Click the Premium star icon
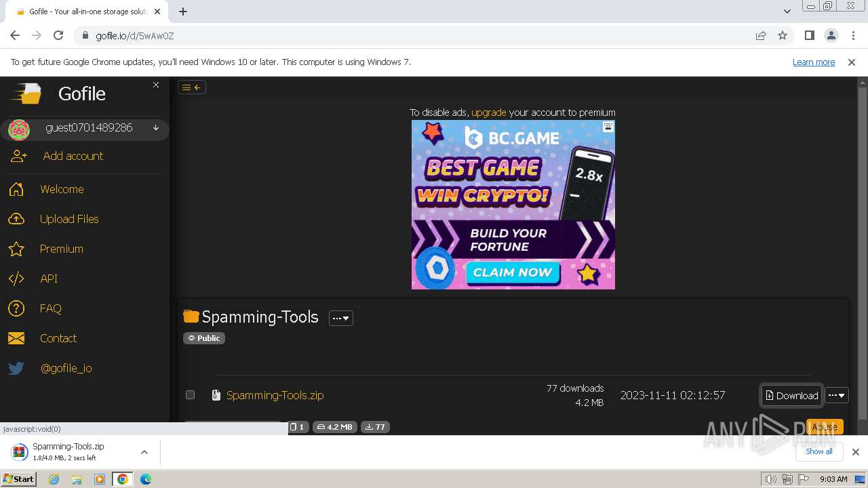868x488 pixels. [16, 249]
